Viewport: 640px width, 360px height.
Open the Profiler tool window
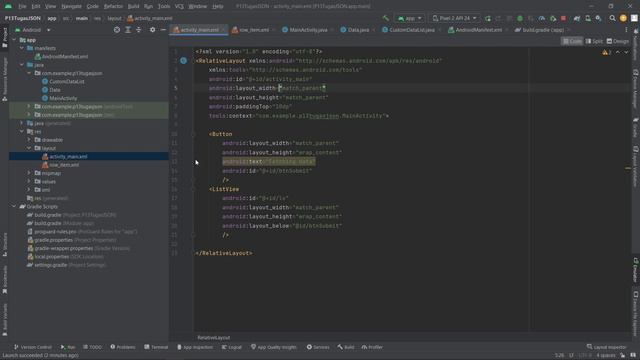pos(372,347)
